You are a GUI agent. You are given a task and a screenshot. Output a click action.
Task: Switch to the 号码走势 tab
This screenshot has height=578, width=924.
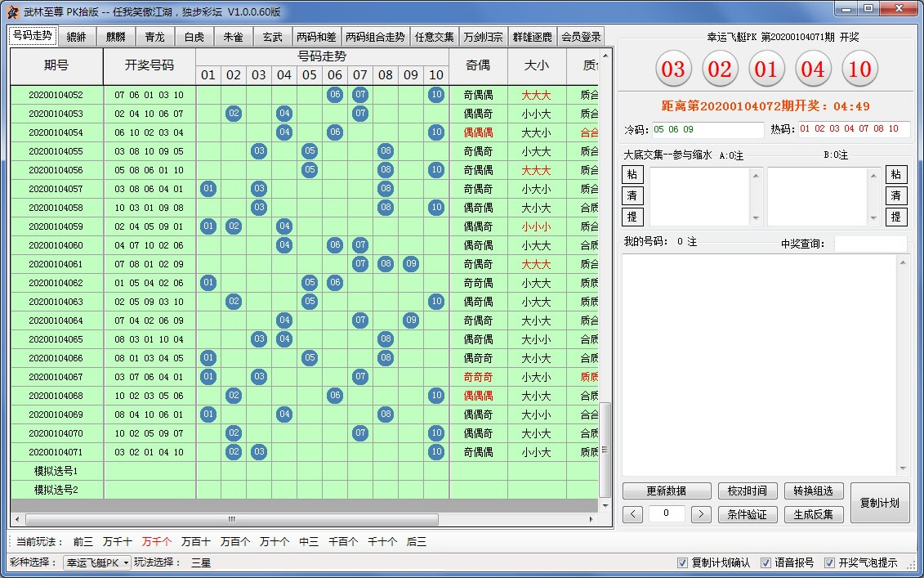33,36
